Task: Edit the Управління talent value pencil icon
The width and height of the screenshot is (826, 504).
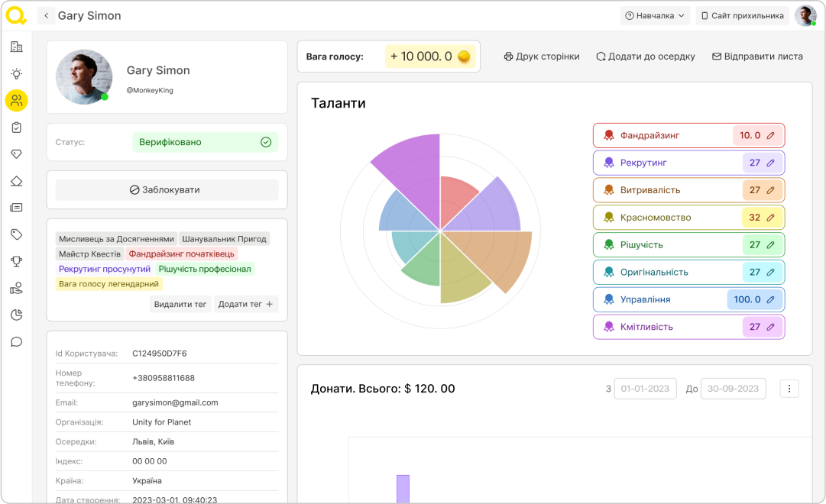Action: [770, 300]
